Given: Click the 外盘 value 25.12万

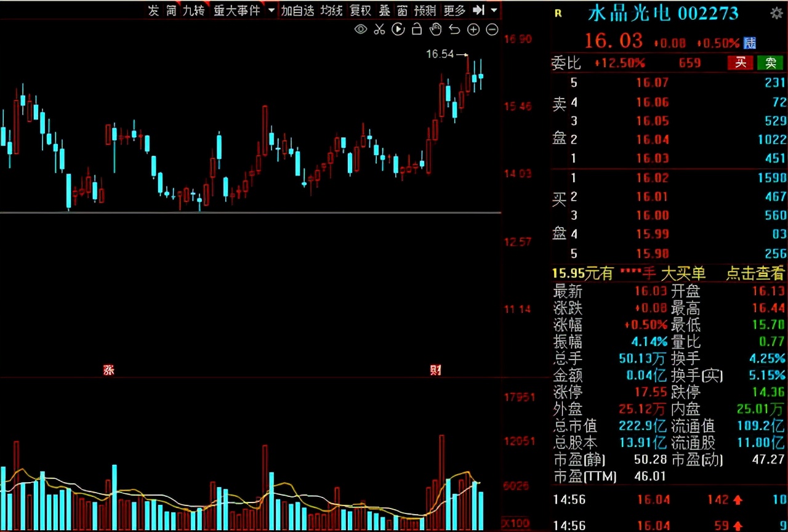Looking at the screenshot, I should pos(643,408).
